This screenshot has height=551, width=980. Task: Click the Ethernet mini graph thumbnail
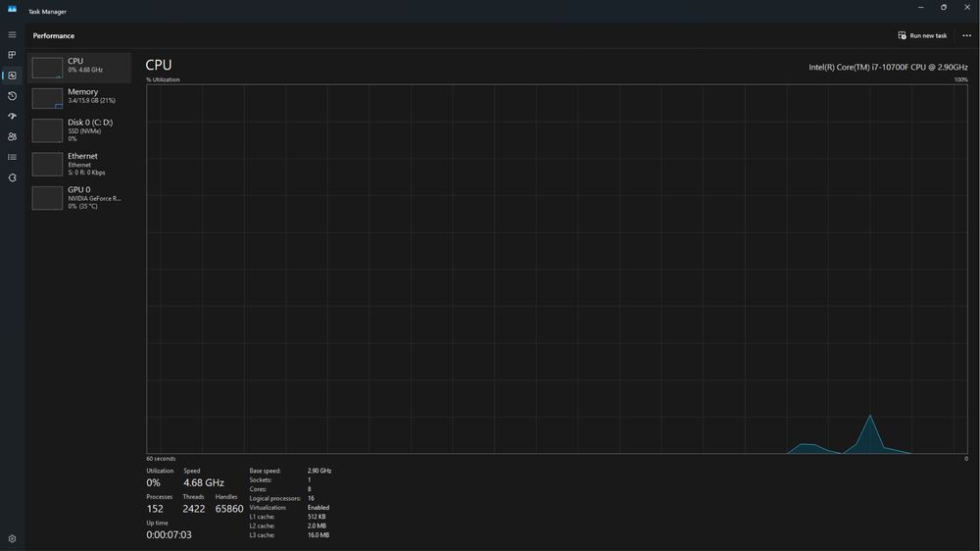pyautogui.click(x=47, y=165)
